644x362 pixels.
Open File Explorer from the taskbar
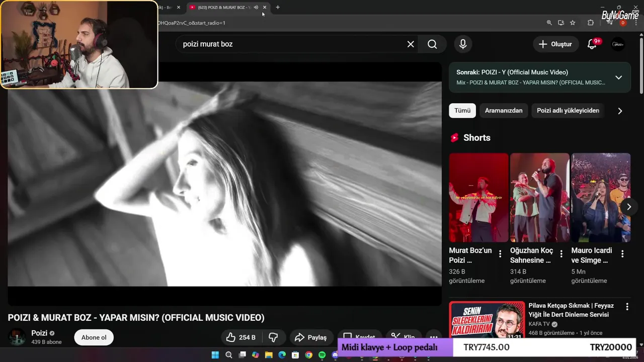click(x=269, y=355)
